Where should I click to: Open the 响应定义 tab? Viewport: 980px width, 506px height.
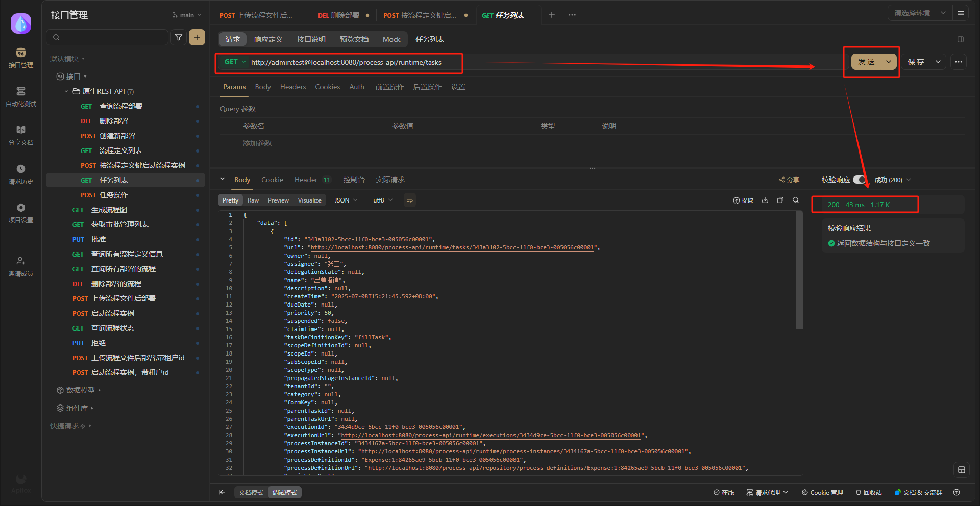(268, 39)
